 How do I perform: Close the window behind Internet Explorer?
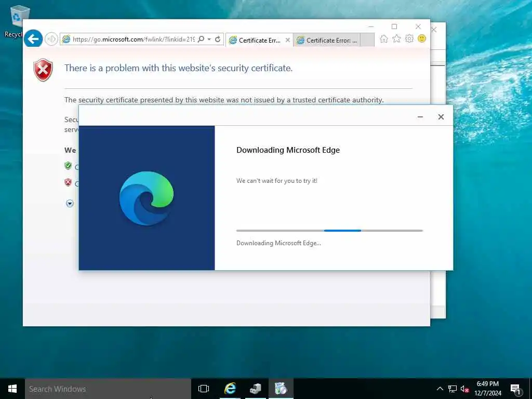tap(434, 30)
